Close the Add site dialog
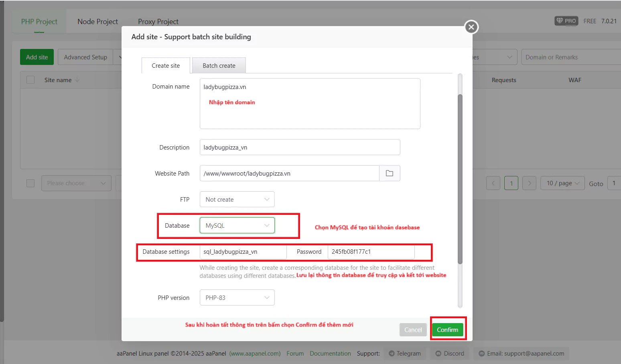This screenshot has height=364, width=621. [471, 27]
